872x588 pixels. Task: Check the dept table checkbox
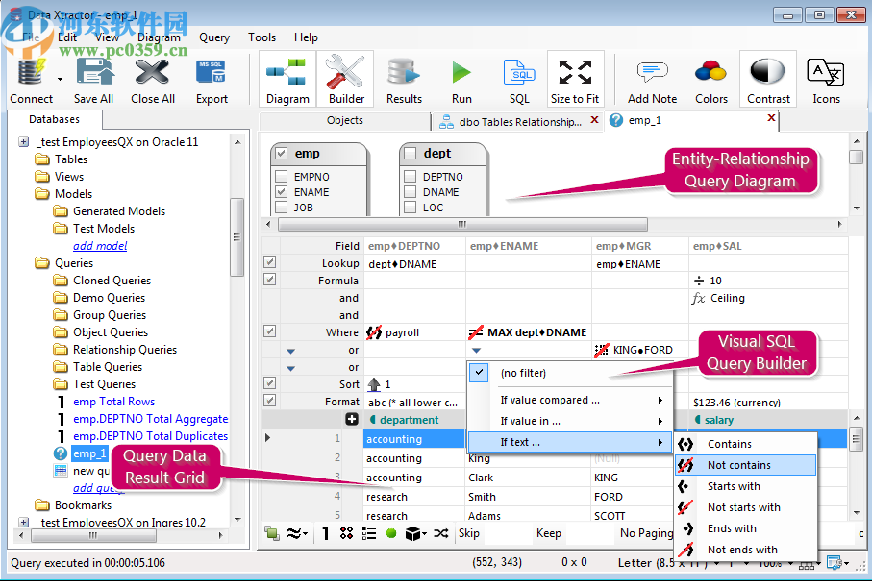pos(411,154)
